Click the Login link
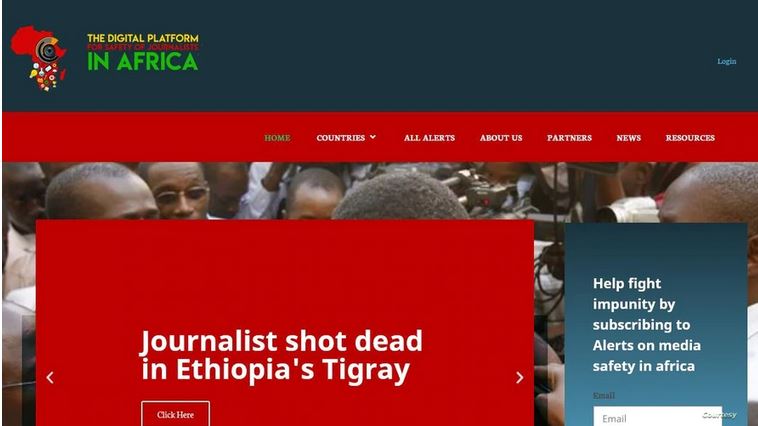758x426 pixels. click(x=727, y=61)
